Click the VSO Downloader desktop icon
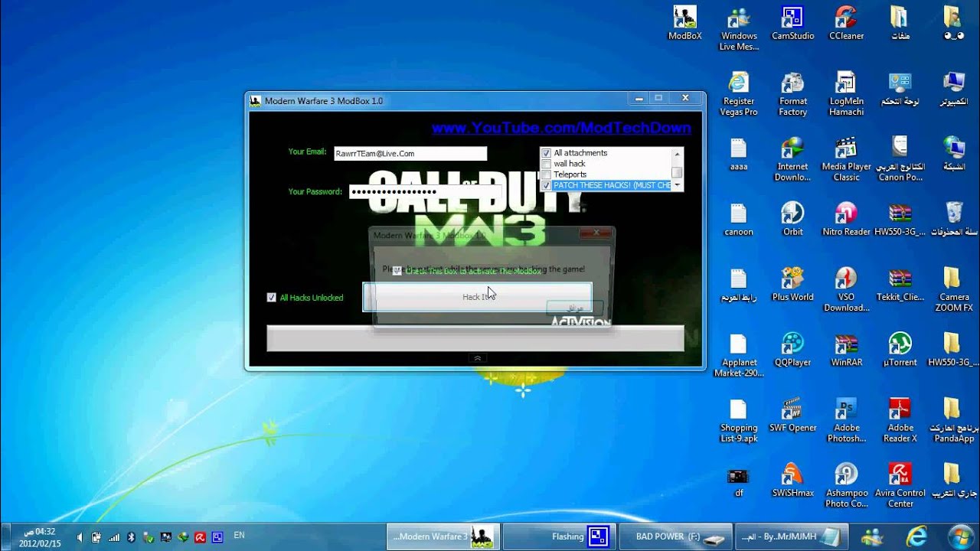 pyautogui.click(x=846, y=290)
